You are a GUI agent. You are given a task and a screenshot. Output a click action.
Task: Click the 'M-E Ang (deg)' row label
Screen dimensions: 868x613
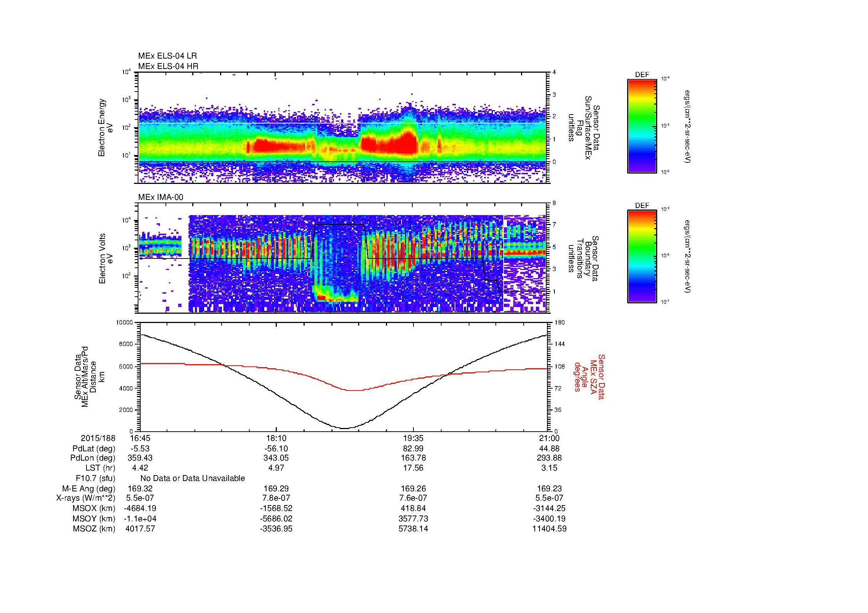click(89, 489)
